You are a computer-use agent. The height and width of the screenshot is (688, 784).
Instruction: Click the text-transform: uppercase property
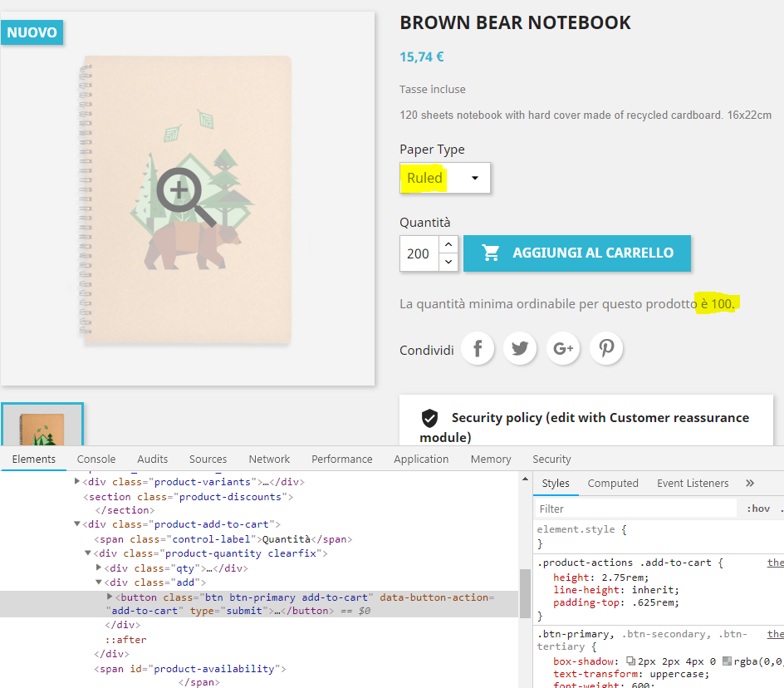coord(631,674)
